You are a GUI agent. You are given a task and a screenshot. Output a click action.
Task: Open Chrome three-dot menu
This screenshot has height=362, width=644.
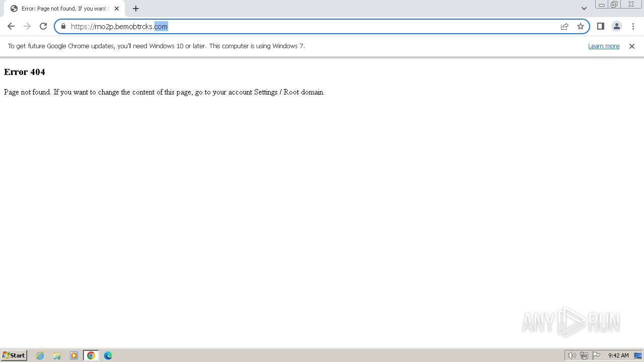633,26
